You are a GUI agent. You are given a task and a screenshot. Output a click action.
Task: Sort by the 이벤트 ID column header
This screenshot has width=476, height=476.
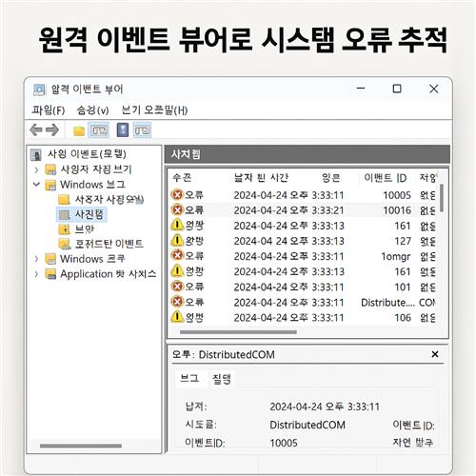tap(385, 177)
